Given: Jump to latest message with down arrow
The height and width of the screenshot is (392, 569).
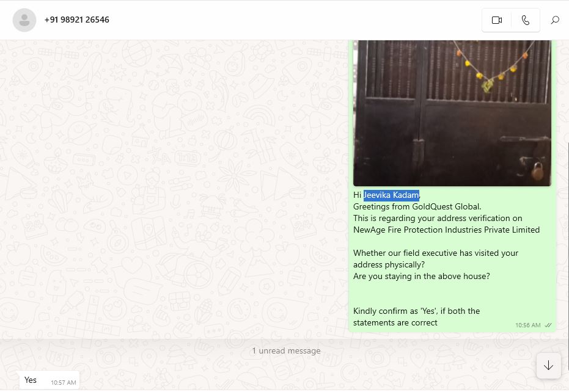Looking at the screenshot, I should pyautogui.click(x=548, y=366).
